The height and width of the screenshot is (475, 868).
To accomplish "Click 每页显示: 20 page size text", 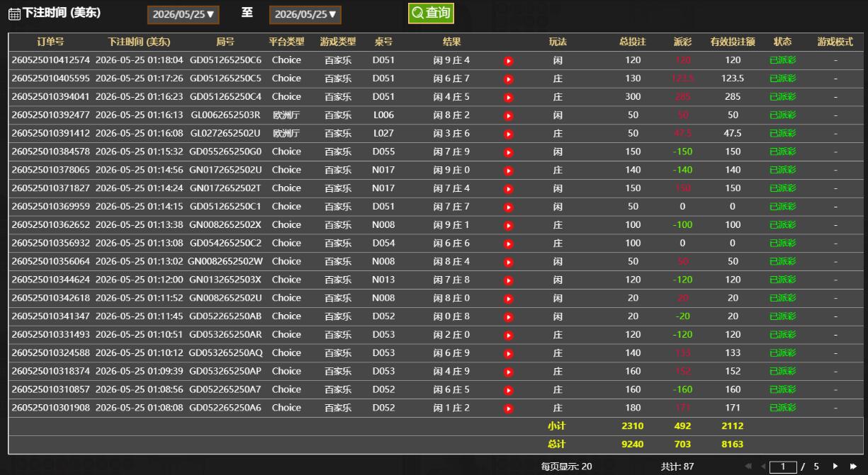I will tap(567, 467).
